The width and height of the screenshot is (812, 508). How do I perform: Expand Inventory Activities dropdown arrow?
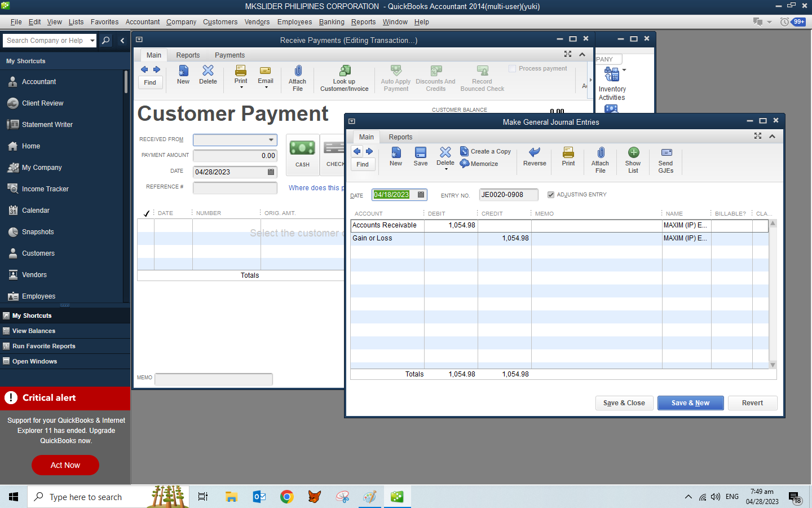click(x=624, y=70)
